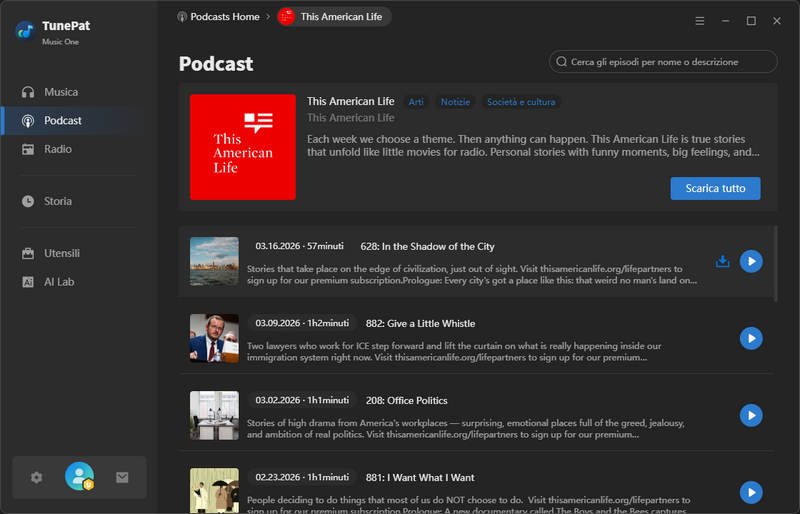The image size is (800, 514).
Task: Download the episode In the Shadow of the City
Action: 723,262
